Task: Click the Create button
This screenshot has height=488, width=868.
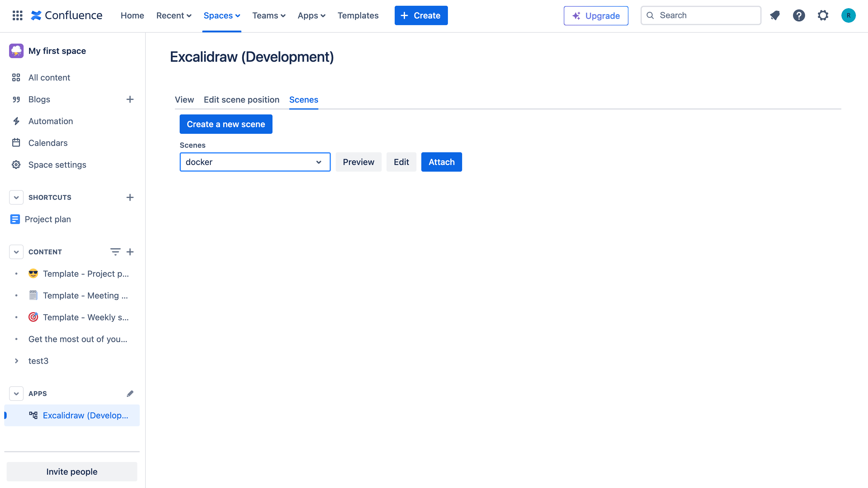Action: (421, 15)
